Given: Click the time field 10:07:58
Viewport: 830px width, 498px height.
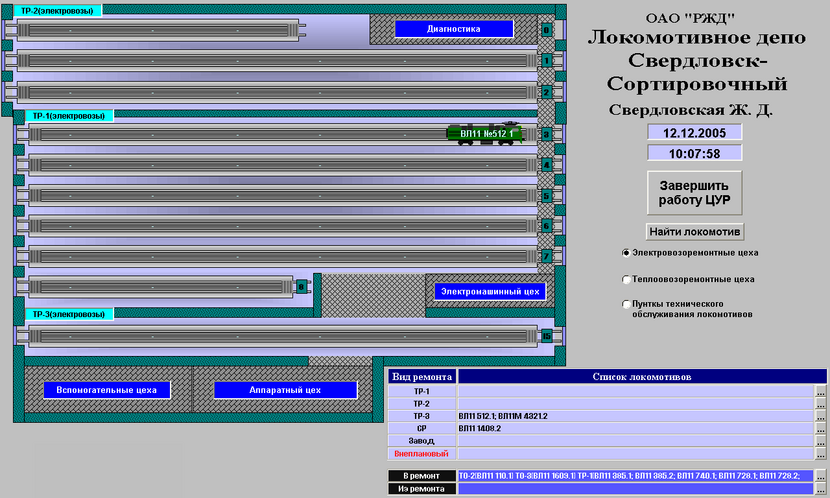Looking at the screenshot, I should pyautogui.click(x=694, y=153).
